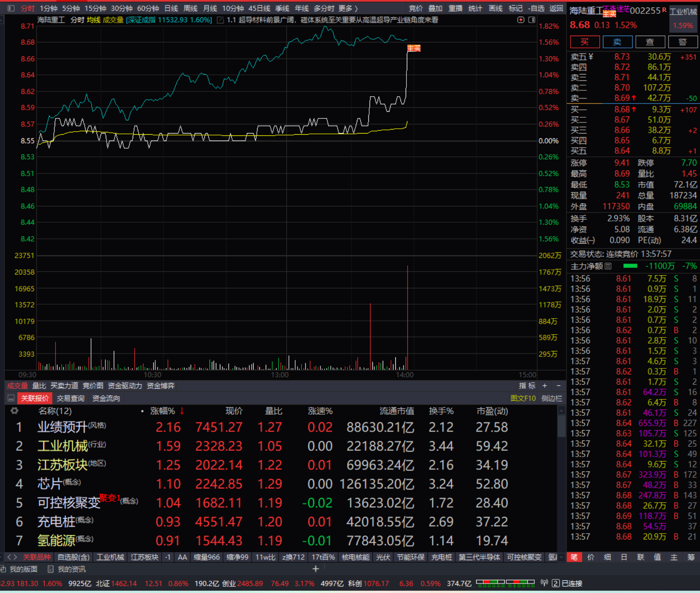
Task: Open 图文F10 company info
Action: coord(523,398)
